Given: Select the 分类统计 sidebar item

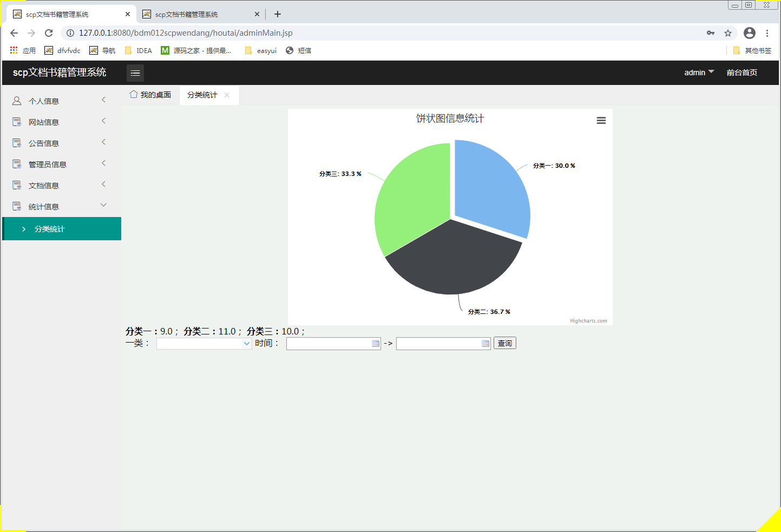Looking at the screenshot, I should coord(62,229).
